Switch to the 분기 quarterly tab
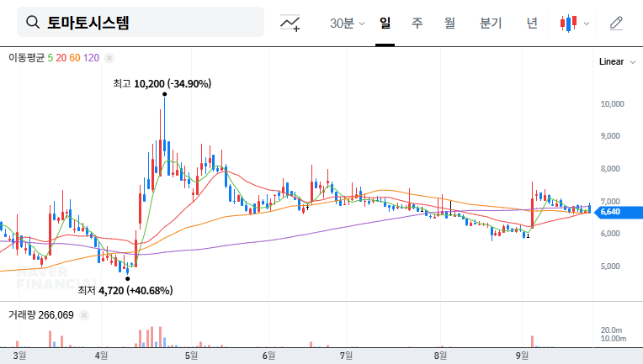The width and height of the screenshot is (643, 364). 491,23
